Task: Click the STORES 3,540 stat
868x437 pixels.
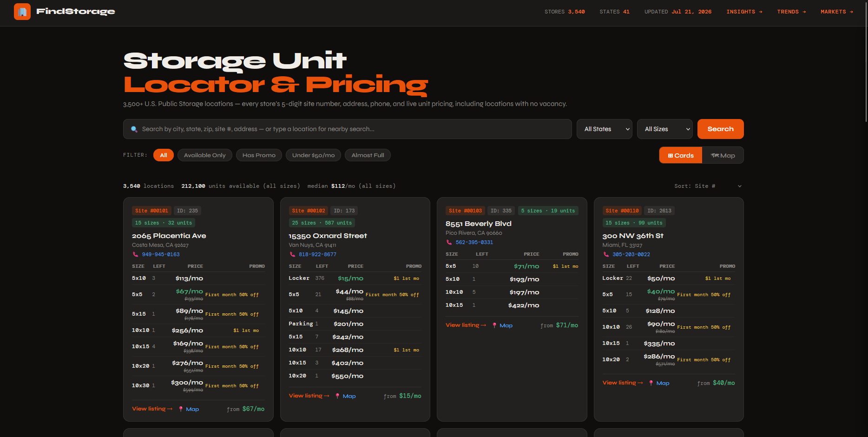Action: [565, 12]
